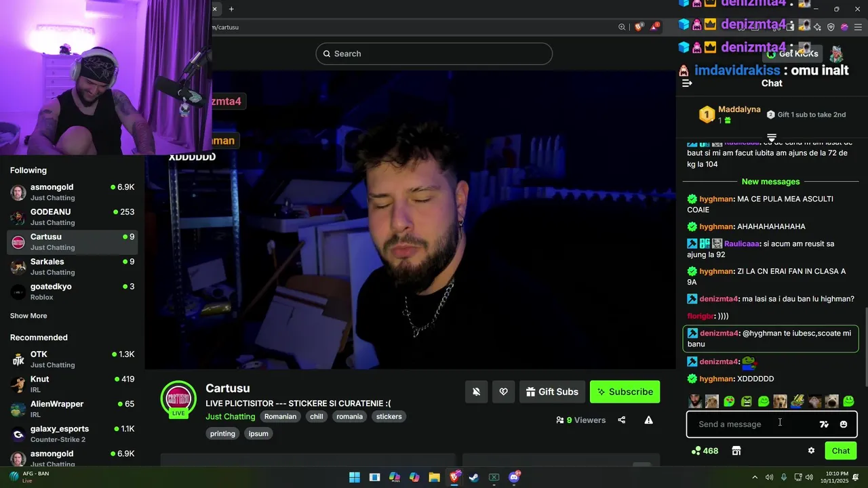This screenshot has width=868, height=488.
Task: Open Sarkales channel in sidebar
Action: click(72, 266)
